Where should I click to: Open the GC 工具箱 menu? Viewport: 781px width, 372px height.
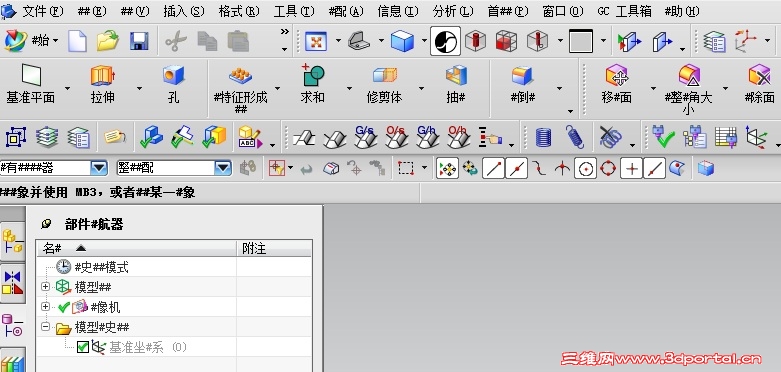coord(624,11)
